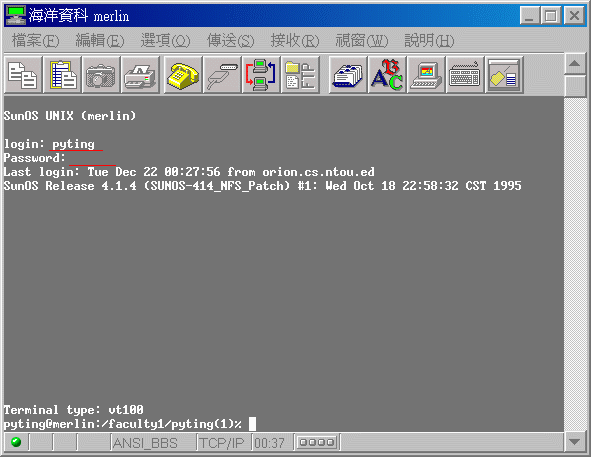This screenshot has height=457, width=591.
Task: Click the cable disconnect toolbar icon
Action: pos(222,75)
